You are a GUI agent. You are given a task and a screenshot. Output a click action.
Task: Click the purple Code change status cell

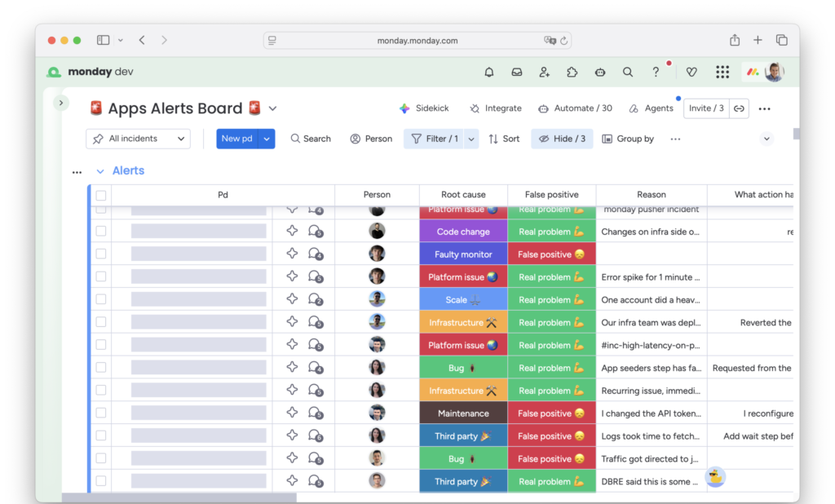pos(463,232)
